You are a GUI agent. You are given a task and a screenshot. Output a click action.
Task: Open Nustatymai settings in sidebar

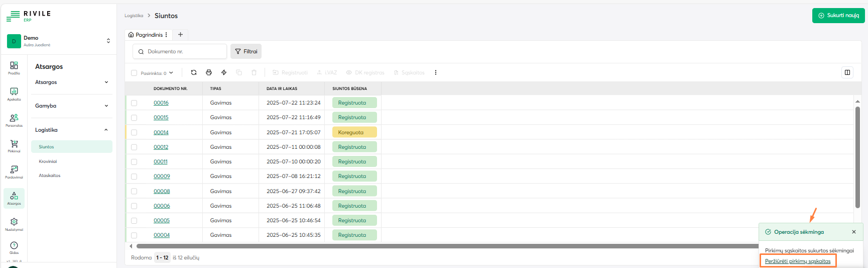coord(14,224)
